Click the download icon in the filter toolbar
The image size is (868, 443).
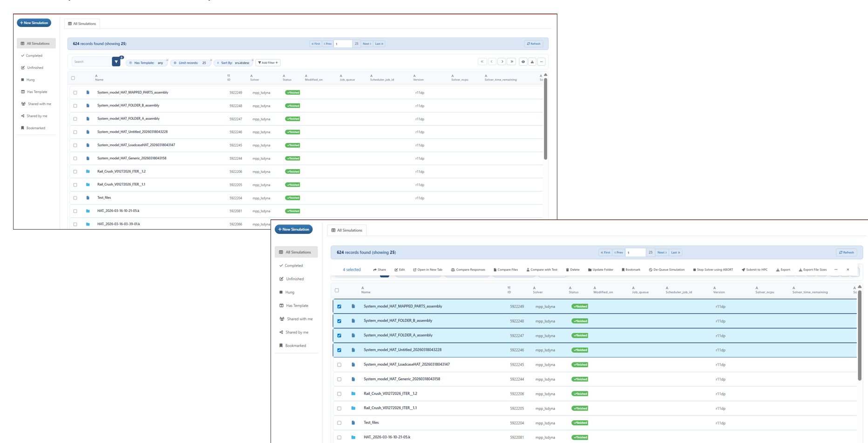pyautogui.click(x=532, y=62)
